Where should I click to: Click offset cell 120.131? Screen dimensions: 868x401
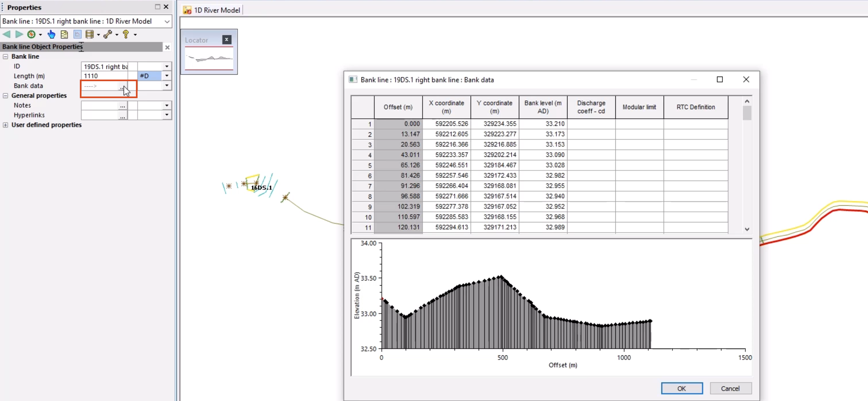(398, 227)
